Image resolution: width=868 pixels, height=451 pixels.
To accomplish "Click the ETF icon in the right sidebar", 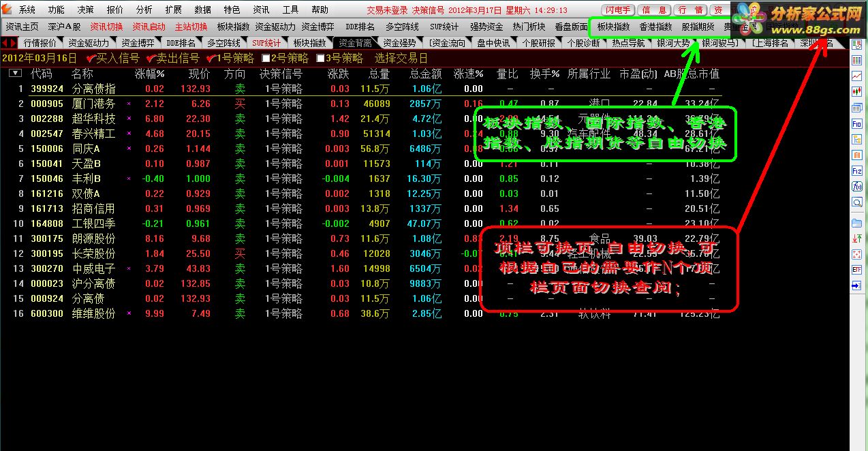I will [x=856, y=270].
